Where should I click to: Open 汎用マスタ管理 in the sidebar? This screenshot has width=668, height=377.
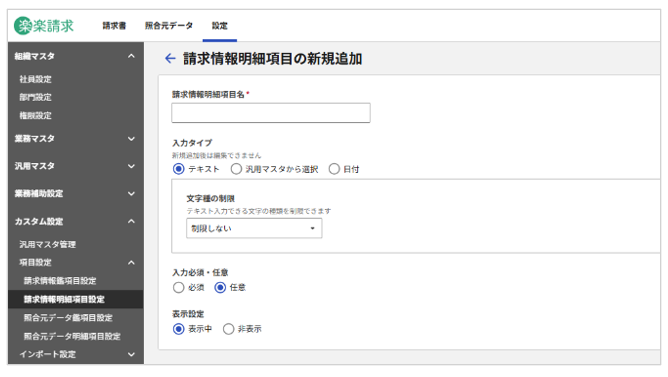47,245
